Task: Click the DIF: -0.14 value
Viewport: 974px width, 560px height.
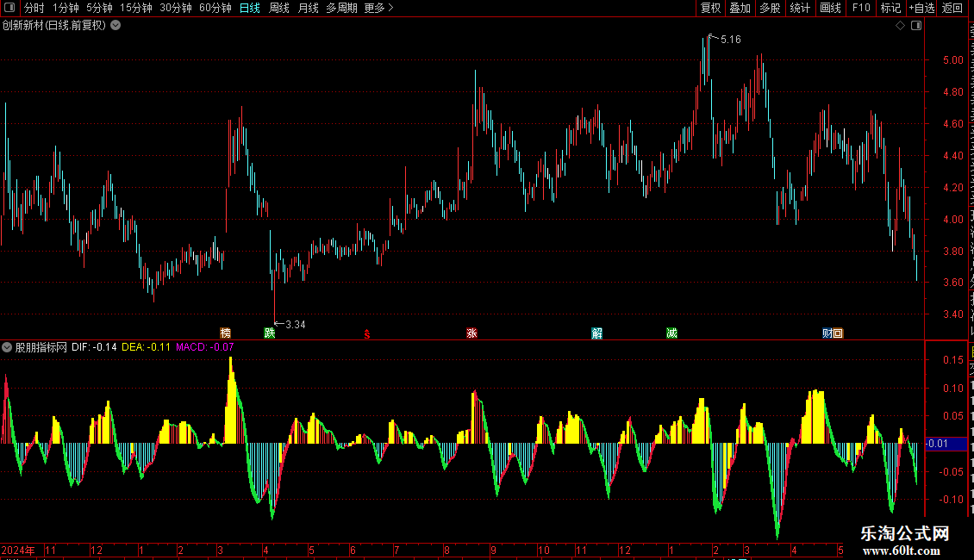Action: (x=94, y=347)
